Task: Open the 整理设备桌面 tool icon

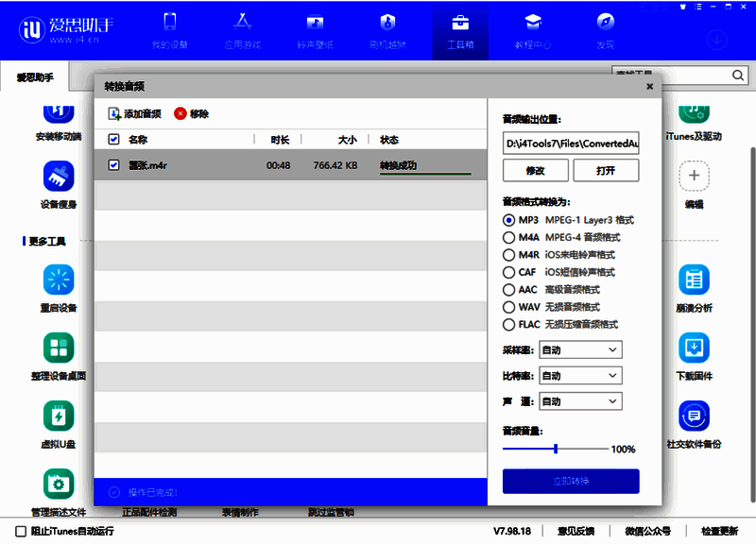Action: [x=59, y=348]
